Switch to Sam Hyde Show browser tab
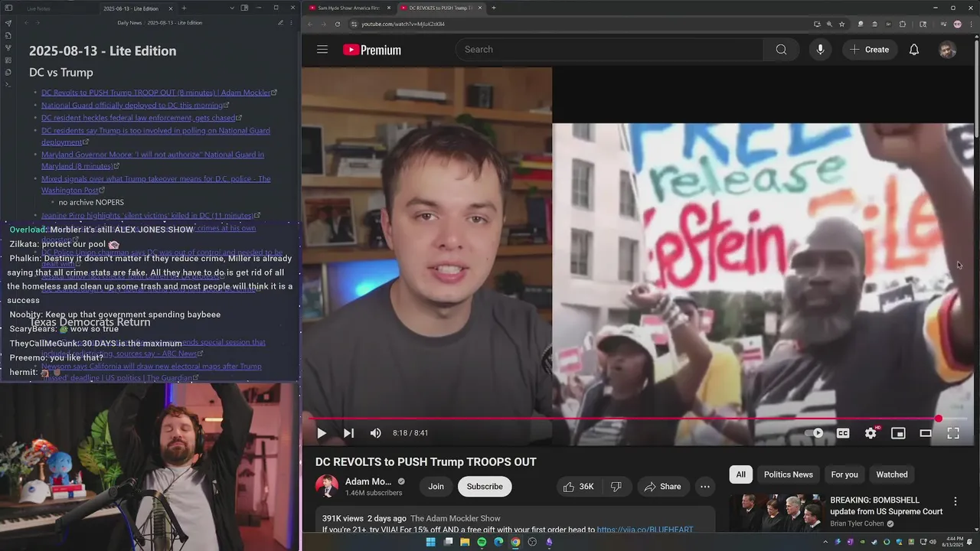980x551 pixels. (348, 8)
